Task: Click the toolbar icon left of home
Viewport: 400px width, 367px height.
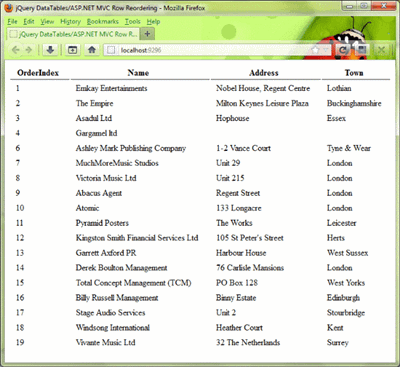Action: point(72,50)
